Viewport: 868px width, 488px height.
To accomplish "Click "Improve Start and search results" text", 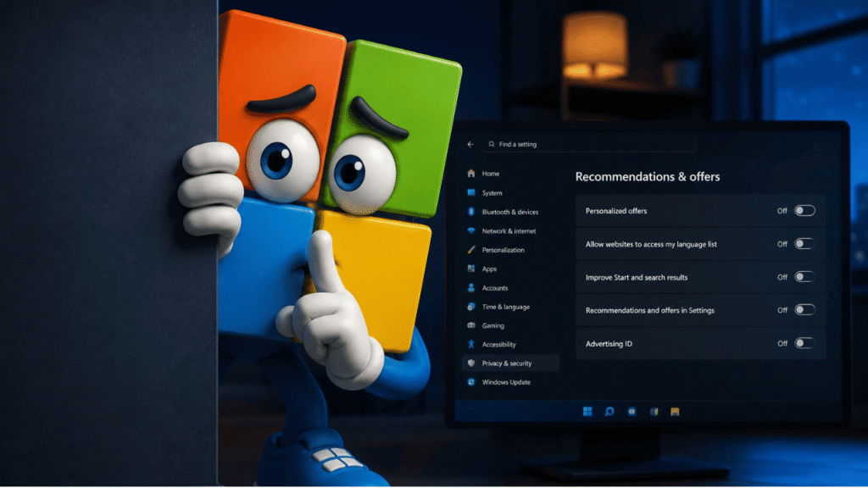I will tap(637, 277).
